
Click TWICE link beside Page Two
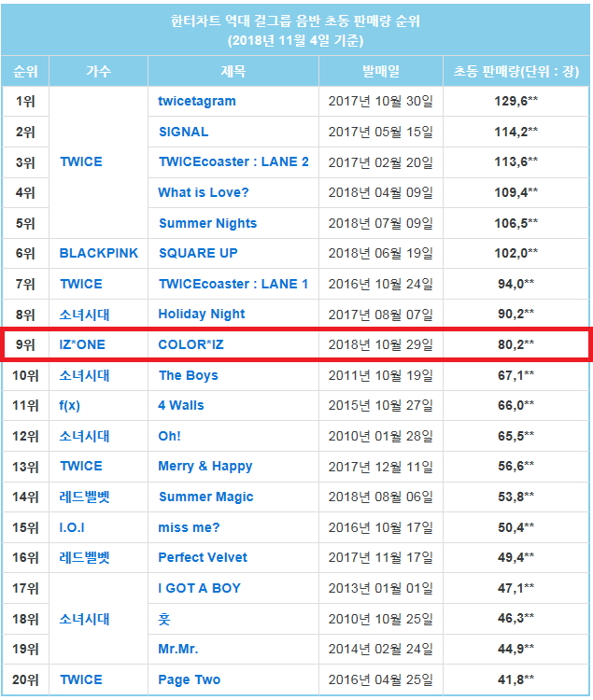coord(81,679)
